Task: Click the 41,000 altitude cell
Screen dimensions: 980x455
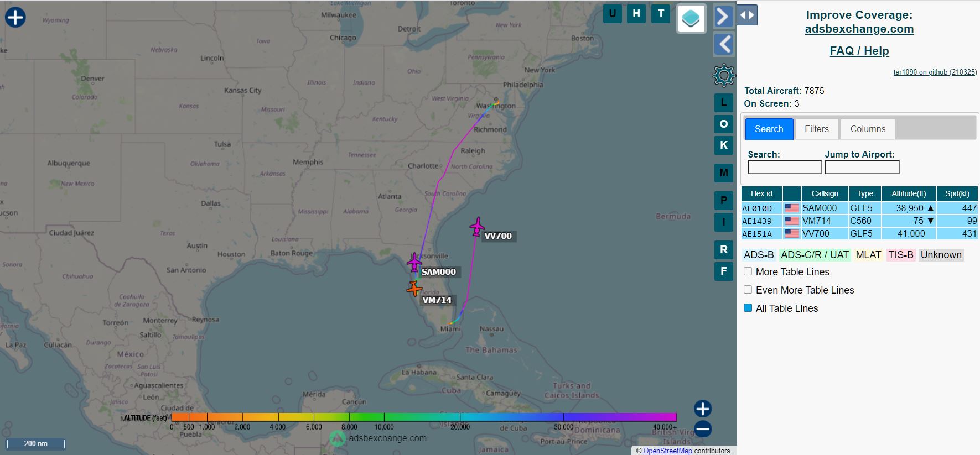Action: point(909,233)
